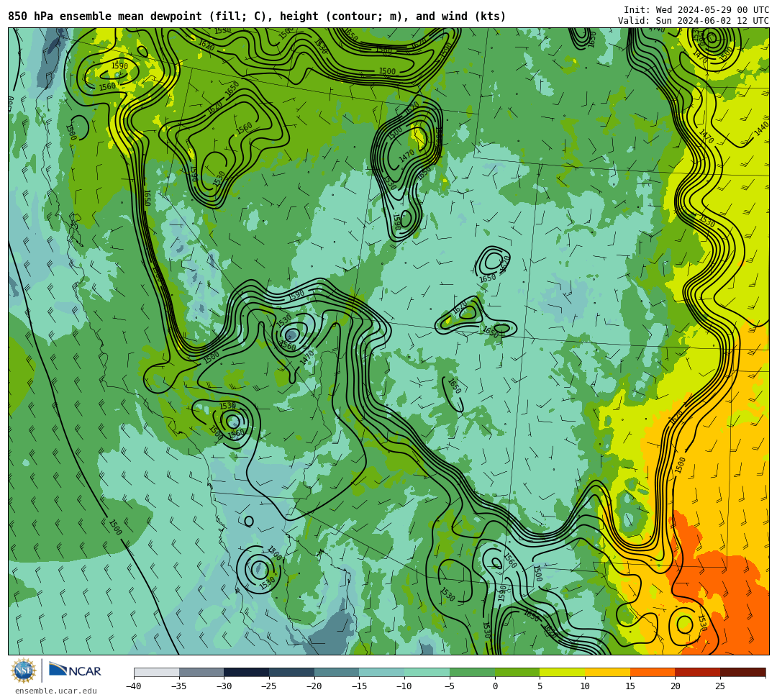Click the -35 colorbar tick label
This screenshot has height=700, width=777.
[x=178, y=686]
